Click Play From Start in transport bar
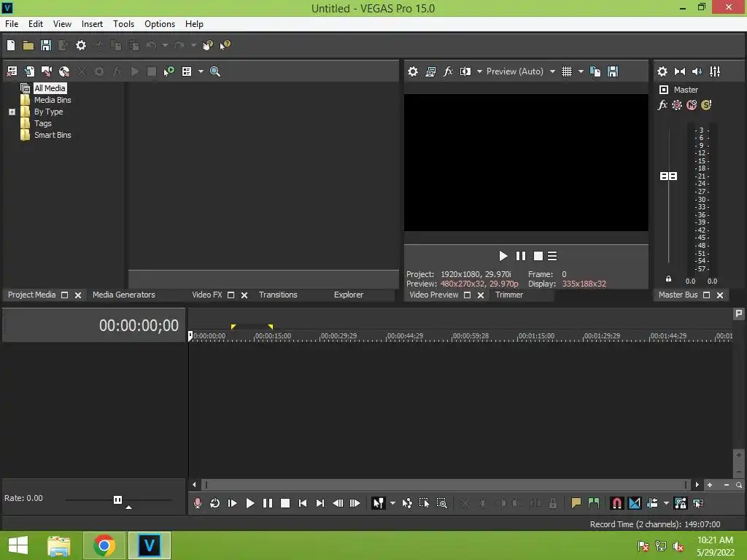This screenshot has height=560, width=747. pos(233,503)
